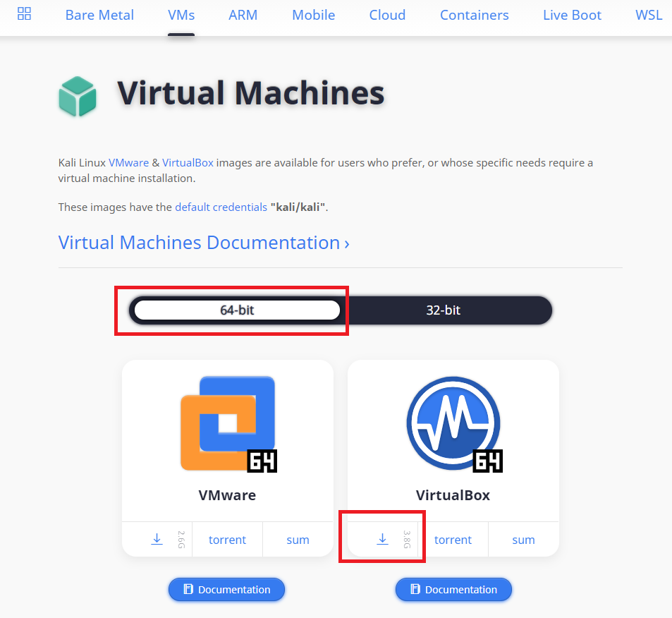Open the VMware torrent link
Viewport: 672px width, 618px height.
pos(227,540)
